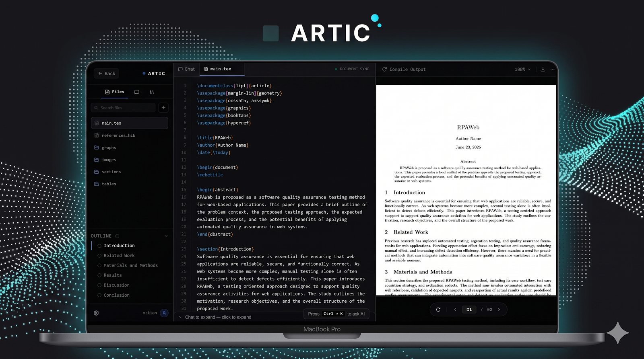This screenshot has height=359, width=644.
Task: Open the more options ellipsis menu
Action: pyautogui.click(x=552, y=69)
